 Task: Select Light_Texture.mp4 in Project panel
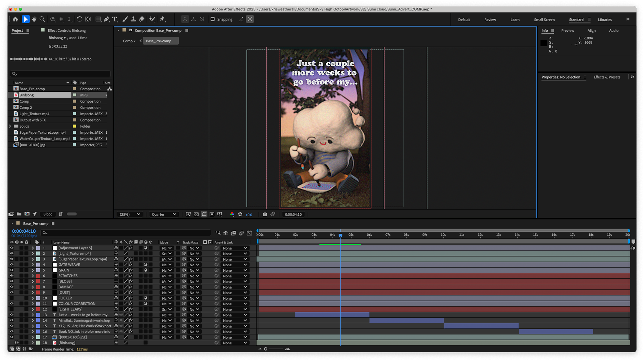click(34, 114)
